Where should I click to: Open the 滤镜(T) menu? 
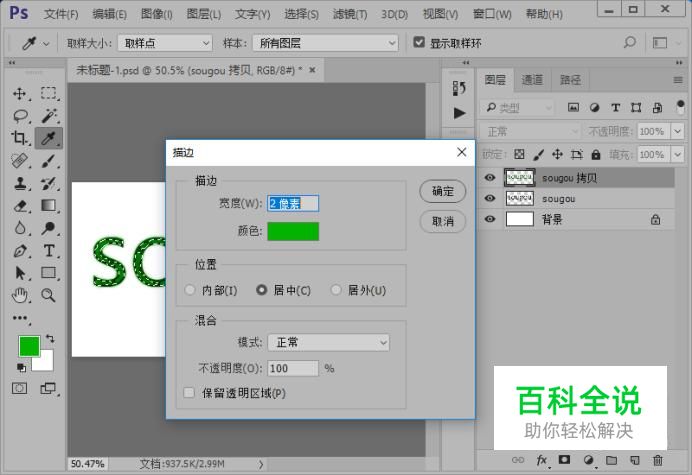[350, 15]
